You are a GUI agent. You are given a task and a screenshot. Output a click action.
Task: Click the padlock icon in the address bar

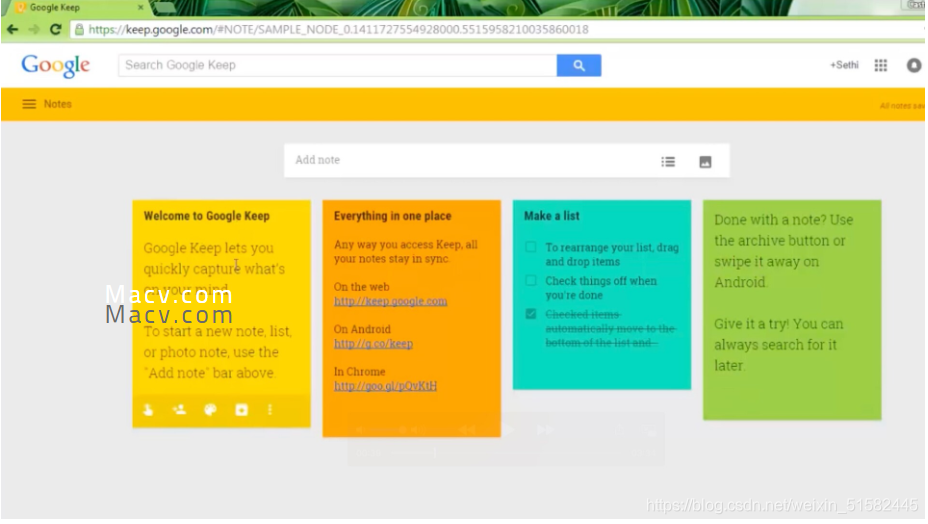pos(79,29)
